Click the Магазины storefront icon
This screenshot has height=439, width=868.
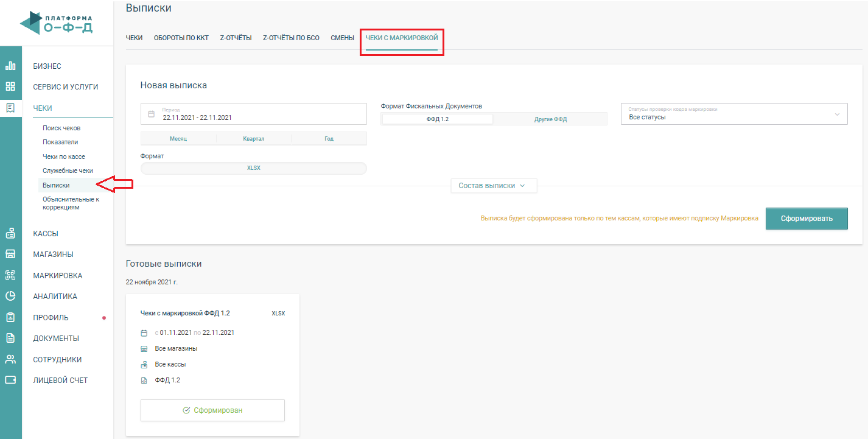10,254
